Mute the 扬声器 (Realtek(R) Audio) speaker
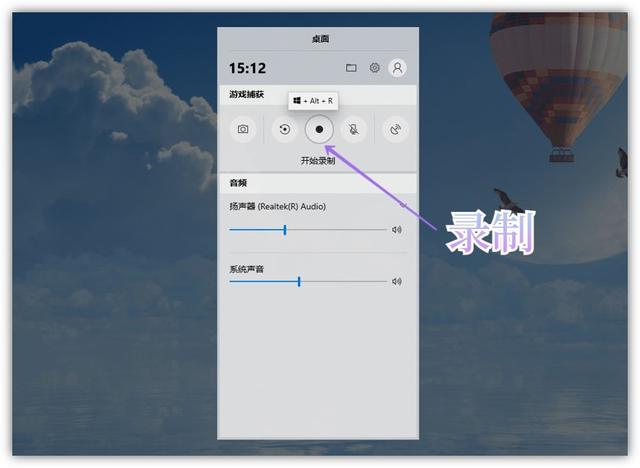Viewport: 640px width, 468px height. pyautogui.click(x=397, y=230)
